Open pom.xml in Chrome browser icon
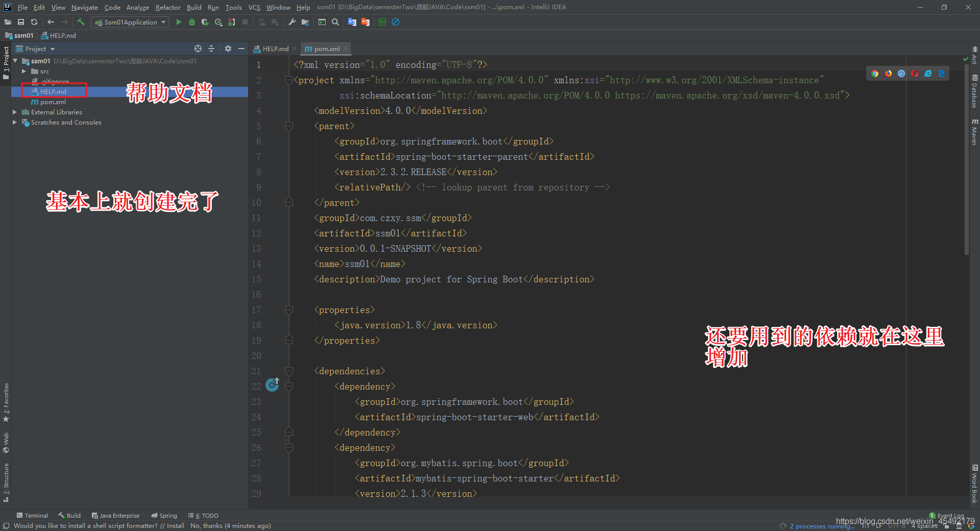 [x=875, y=74]
